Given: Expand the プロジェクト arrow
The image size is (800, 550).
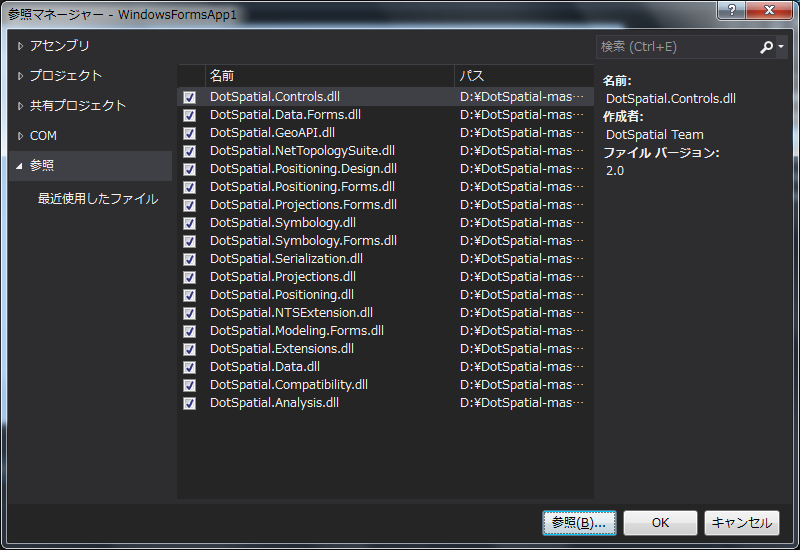Looking at the screenshot, I should 20,76.
